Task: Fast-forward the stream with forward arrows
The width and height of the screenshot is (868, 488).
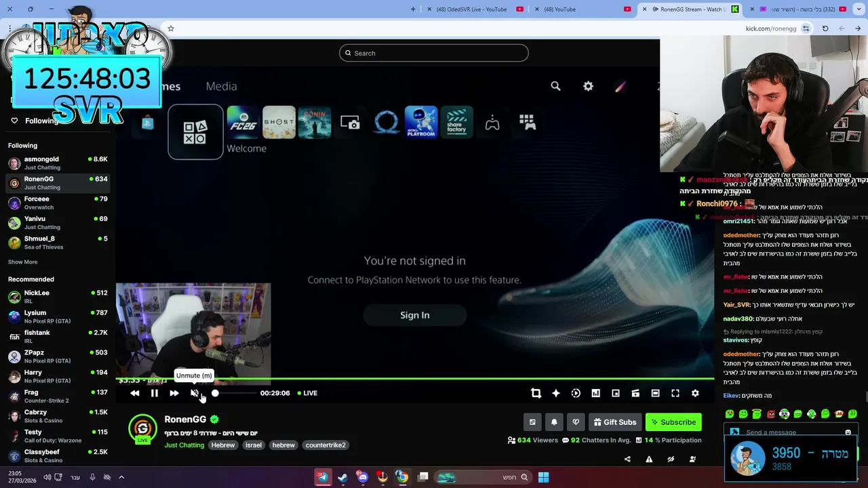Action: (x=174, y=393)
